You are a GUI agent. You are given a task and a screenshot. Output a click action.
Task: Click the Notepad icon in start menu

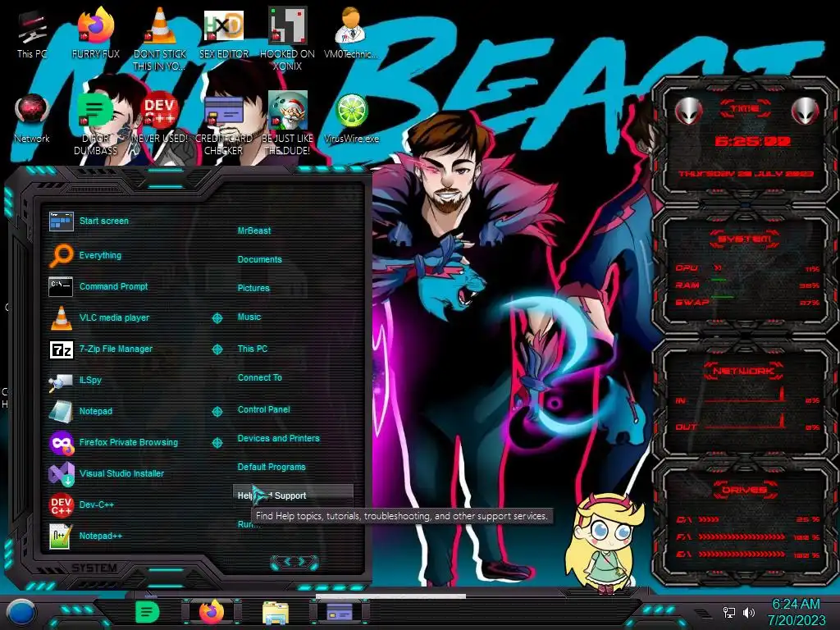(x=61, y=412)
